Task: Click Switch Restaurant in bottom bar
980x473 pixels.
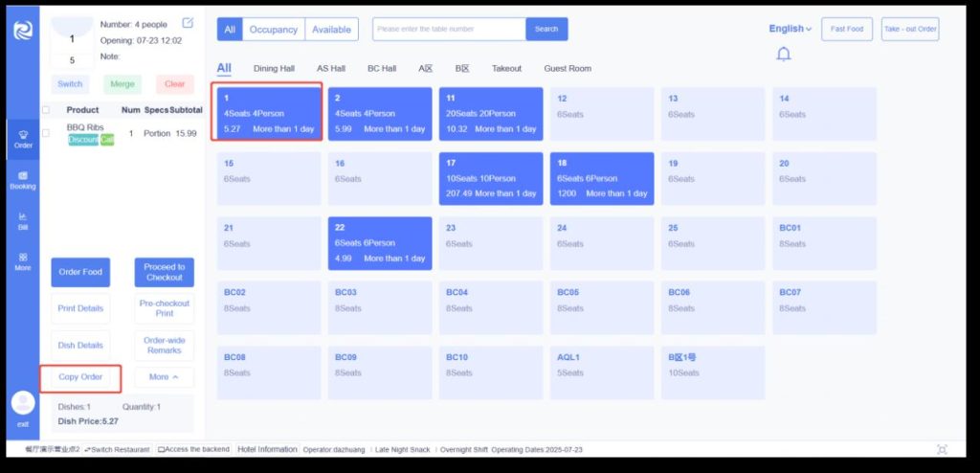Action: (117, 449)
